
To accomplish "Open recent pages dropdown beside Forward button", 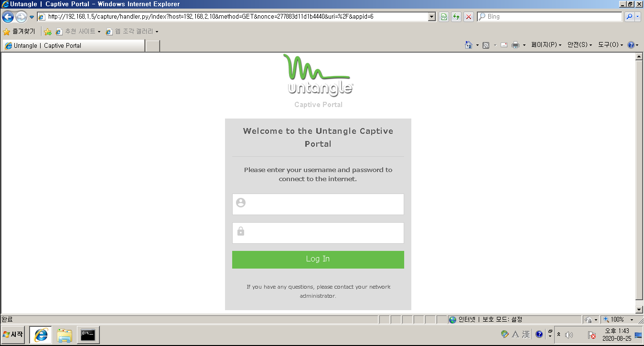I will click(x=32, y=17).
